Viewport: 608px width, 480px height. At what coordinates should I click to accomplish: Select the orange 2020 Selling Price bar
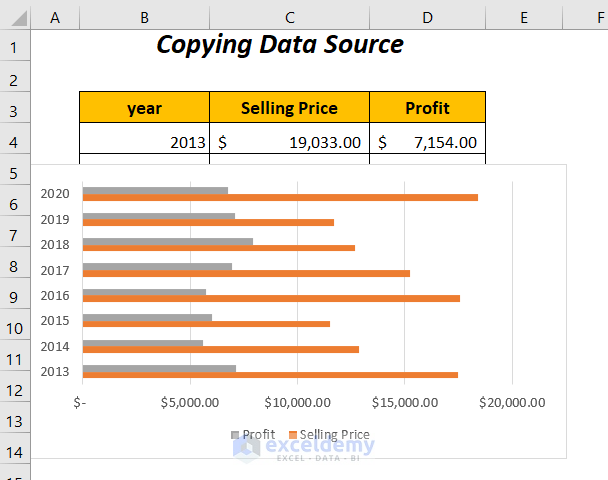point(280,198)
